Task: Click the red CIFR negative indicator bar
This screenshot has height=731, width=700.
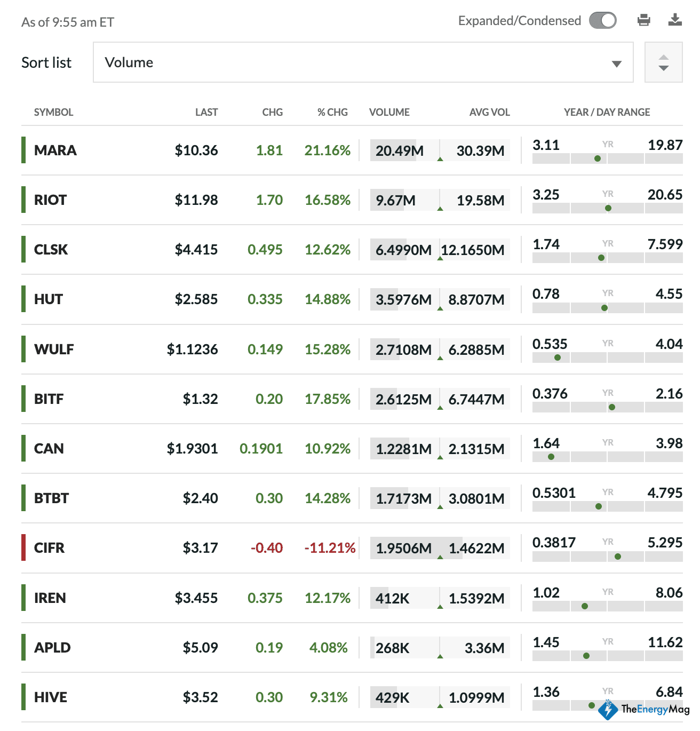Action: (23, 548)
